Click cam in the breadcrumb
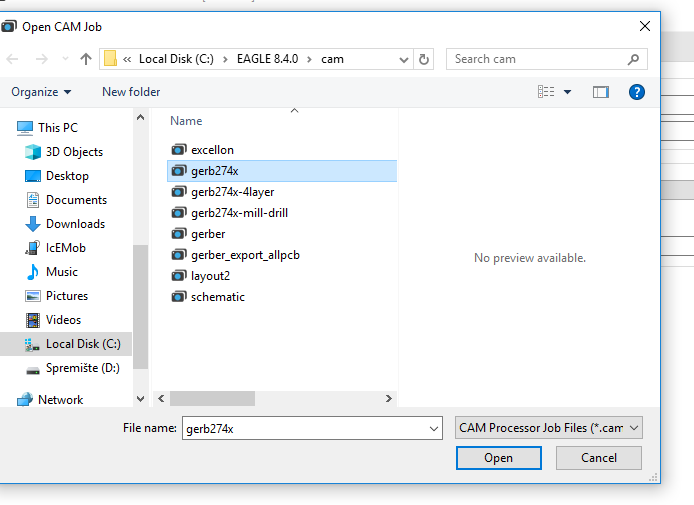 (332, 59)
